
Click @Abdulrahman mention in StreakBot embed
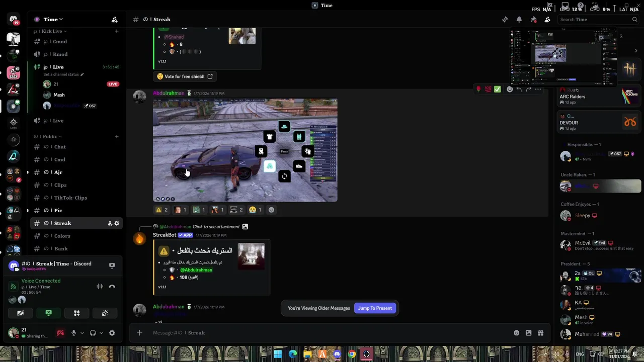[x=196, y=270]
